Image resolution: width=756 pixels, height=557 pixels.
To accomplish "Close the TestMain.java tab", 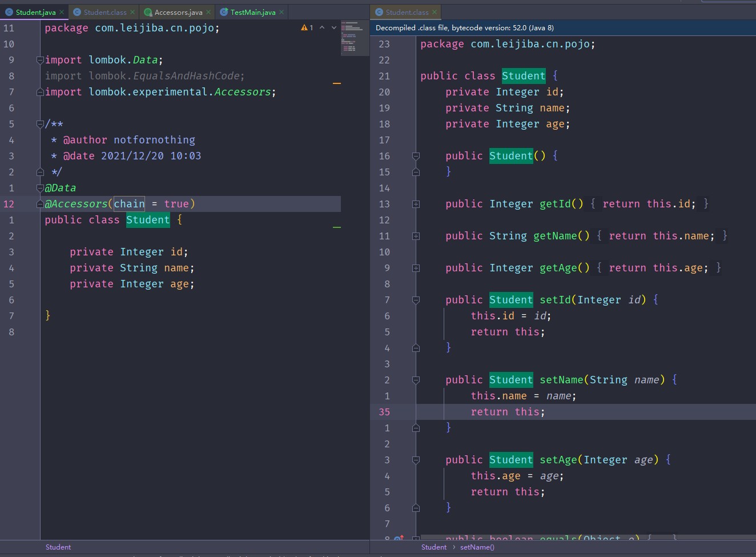I will coord(282,12).
